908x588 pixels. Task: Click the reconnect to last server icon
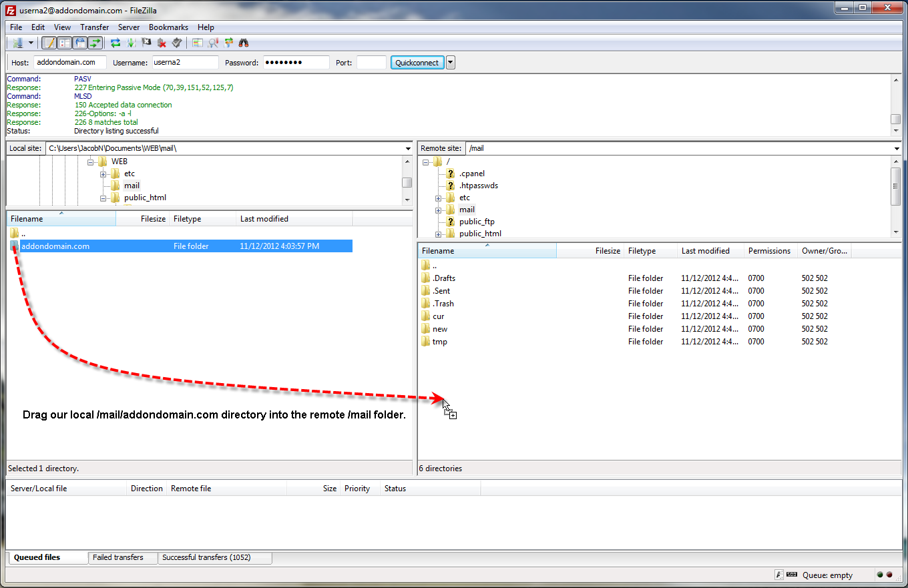(x=177, y=43)
